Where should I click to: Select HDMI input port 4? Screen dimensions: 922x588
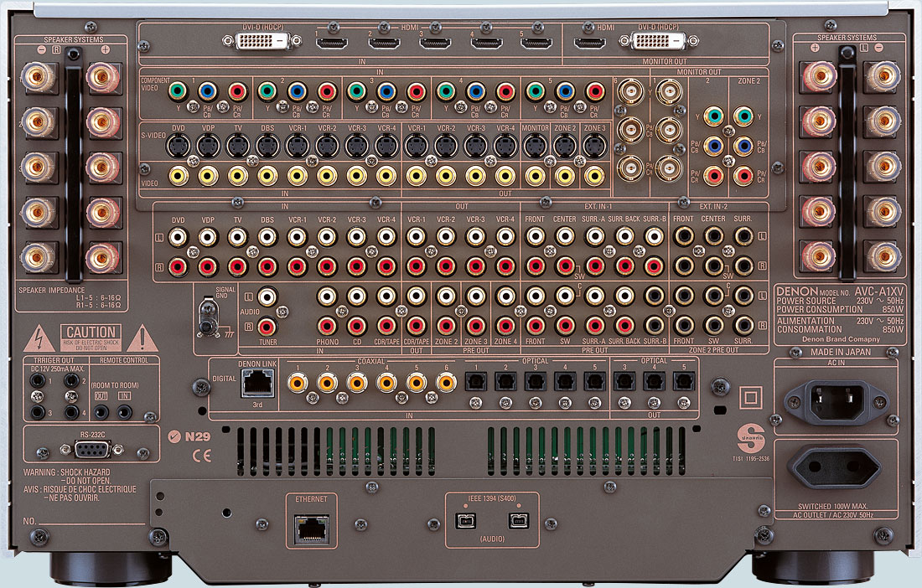[486, 43]
